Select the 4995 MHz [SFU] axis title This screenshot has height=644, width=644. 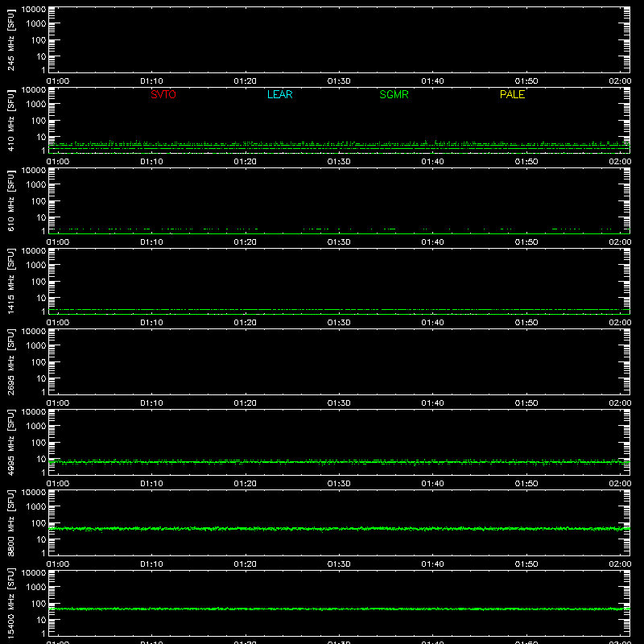pos(10,442)
